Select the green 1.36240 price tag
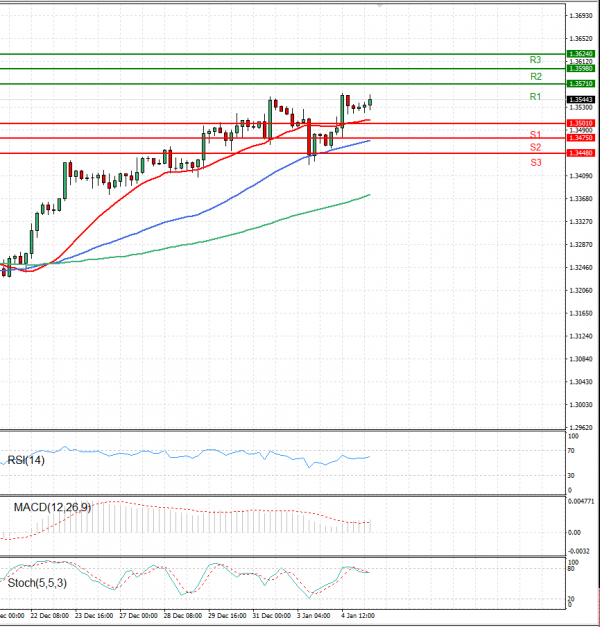The image size is (600, 627). pyautogui.click(x=581, y=54)
